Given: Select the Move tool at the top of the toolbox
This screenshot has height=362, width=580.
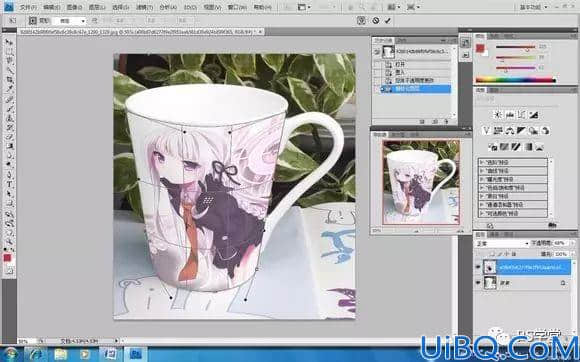Looking at the screenshot, I should click(x=10, y=42).
